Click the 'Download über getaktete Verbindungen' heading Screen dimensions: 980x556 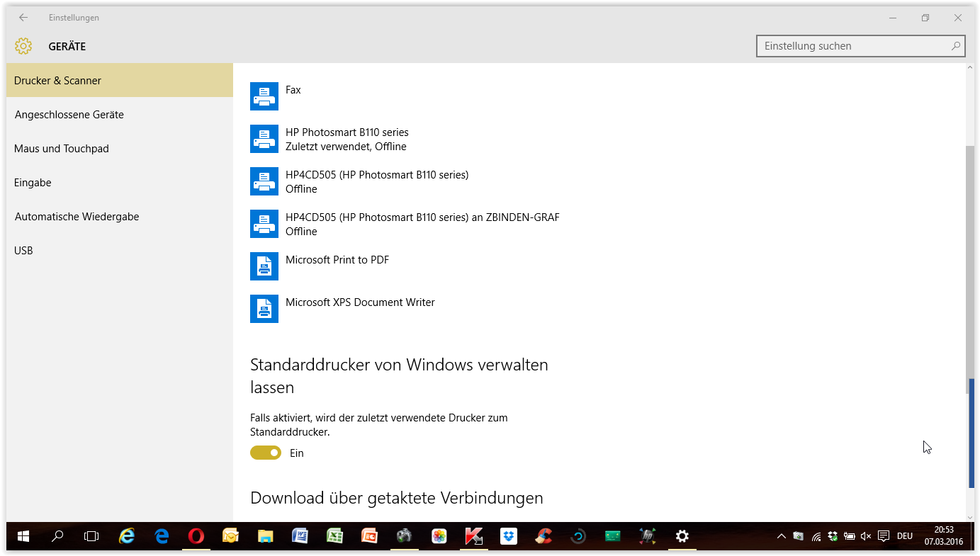pos(397,498)
